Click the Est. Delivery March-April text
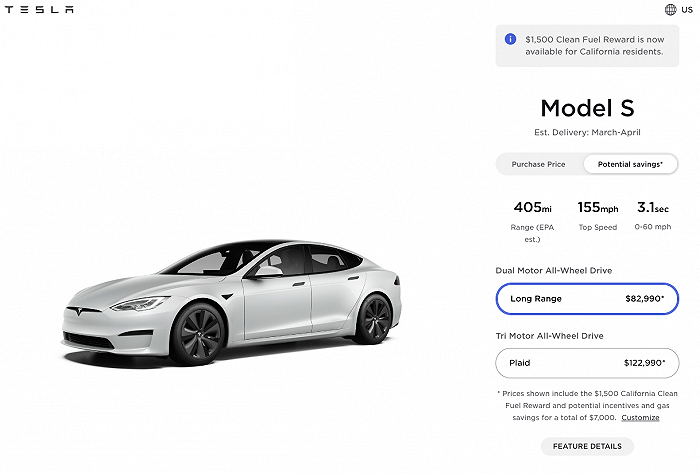The width and height of the screenshot is (700, 474). coord(587,132)
